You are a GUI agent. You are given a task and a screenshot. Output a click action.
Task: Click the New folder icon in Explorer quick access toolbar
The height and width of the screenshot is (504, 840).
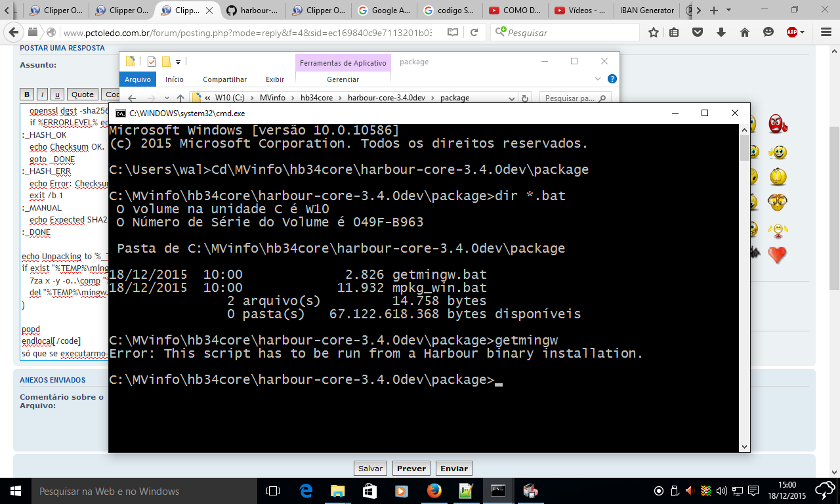[166, 62]
